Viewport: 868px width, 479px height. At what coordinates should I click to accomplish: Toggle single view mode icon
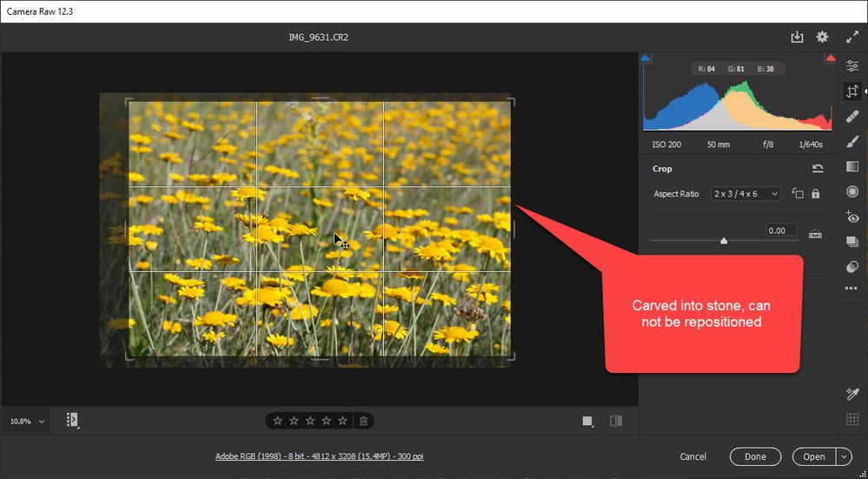[587, 422]
